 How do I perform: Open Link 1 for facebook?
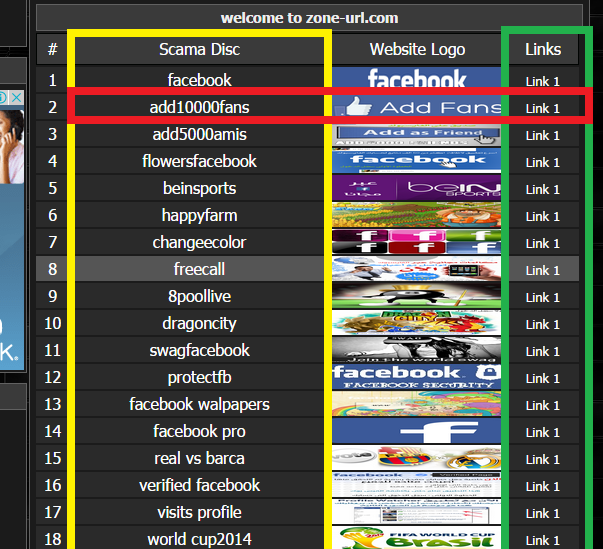(543, 81)
